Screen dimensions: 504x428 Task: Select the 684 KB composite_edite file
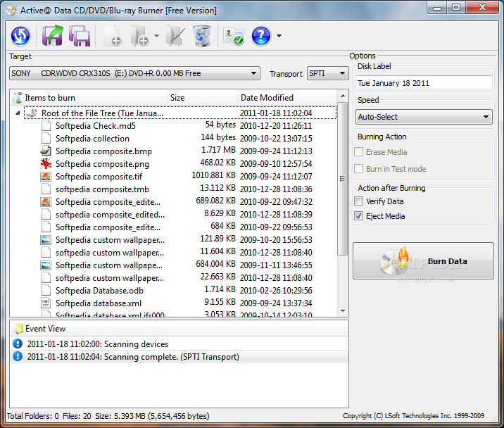(108, 227)
